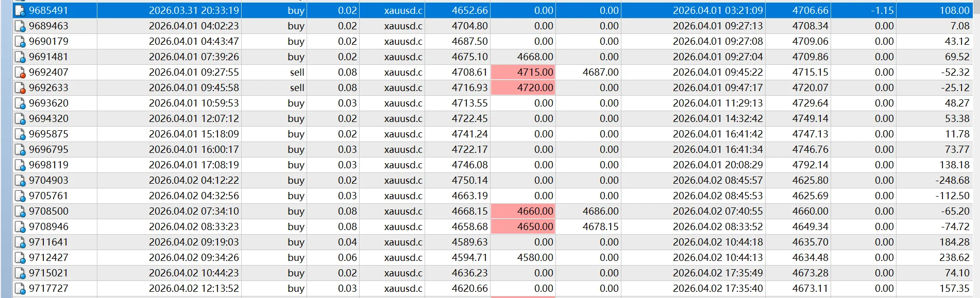Select the trade with profit 238.62
The width and height of the screenshot is (980, 298).
493,257
